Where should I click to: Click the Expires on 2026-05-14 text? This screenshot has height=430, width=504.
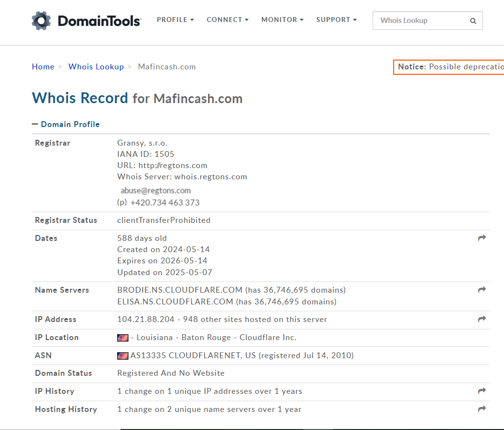(x=162, y=260)
